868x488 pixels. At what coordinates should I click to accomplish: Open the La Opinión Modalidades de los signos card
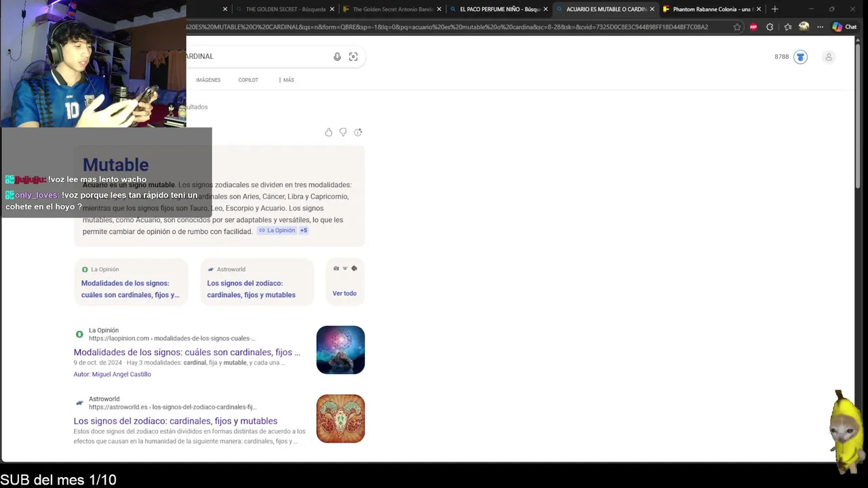click(x=131, y=282)
